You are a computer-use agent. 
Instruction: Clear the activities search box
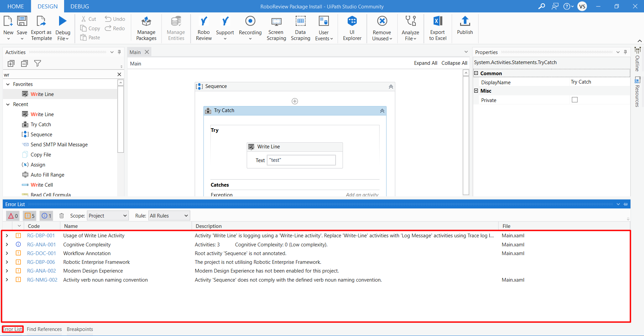pos(119,75)
